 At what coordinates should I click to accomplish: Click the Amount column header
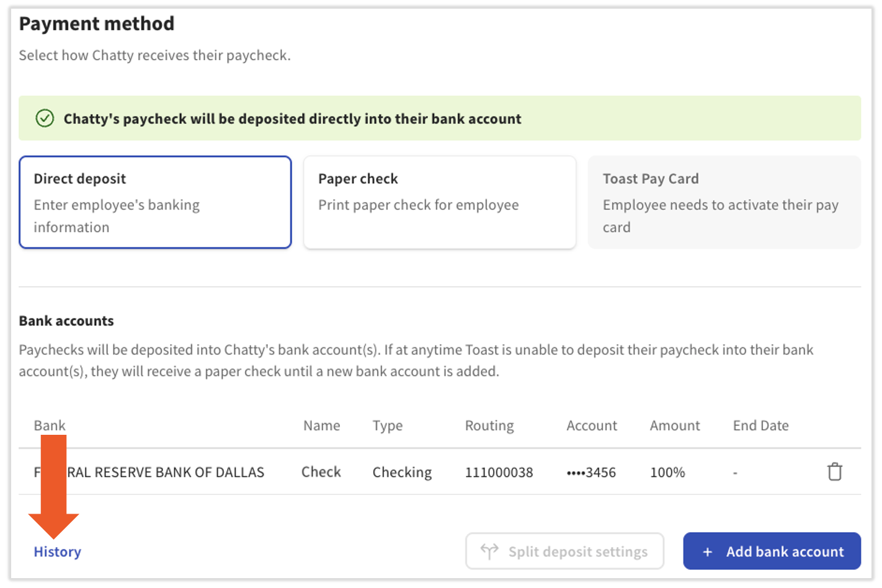674,425
